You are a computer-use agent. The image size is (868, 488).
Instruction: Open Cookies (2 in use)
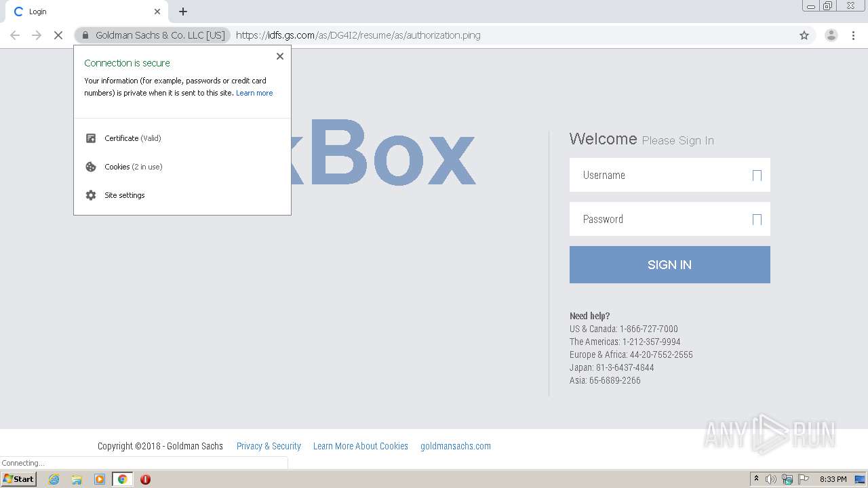(x=182, y=167)
